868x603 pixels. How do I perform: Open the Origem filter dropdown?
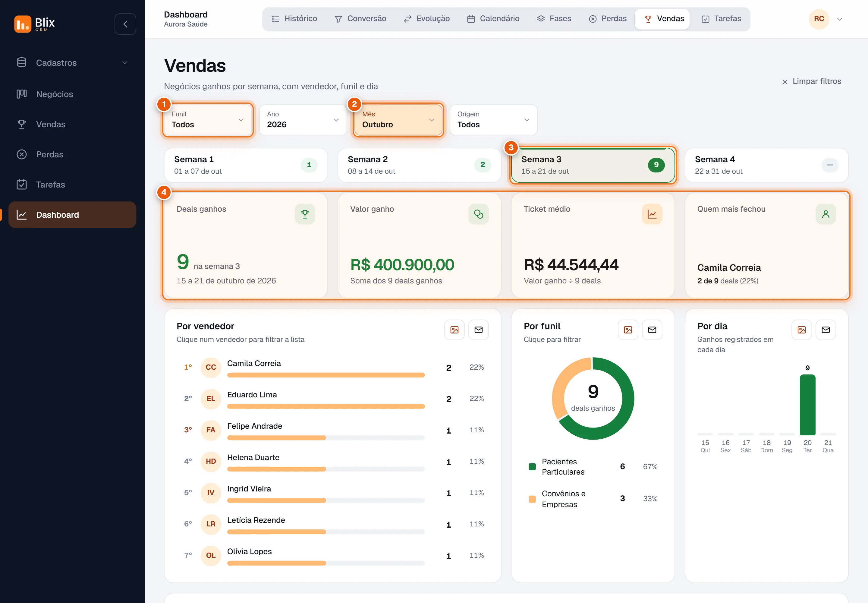[493, 120]
